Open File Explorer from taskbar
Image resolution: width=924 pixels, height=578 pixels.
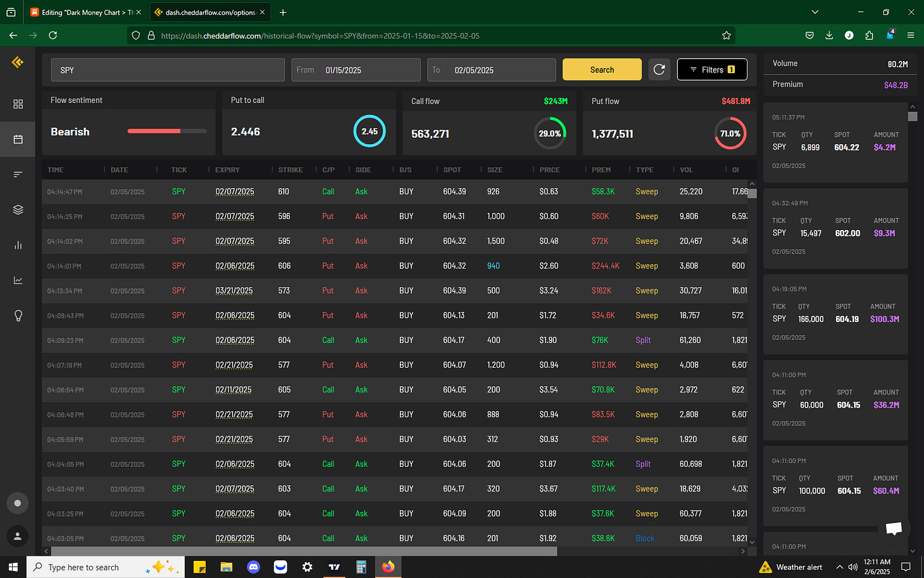point(227,567)
